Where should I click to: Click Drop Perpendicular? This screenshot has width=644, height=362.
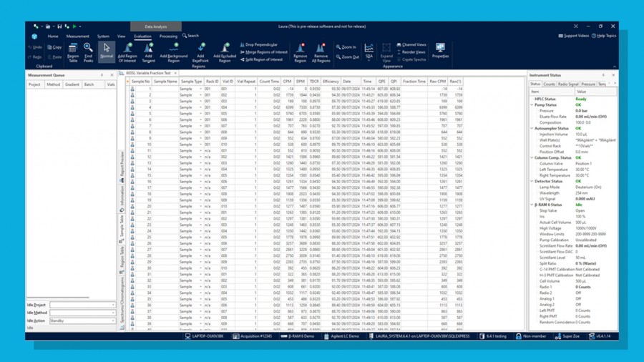(x=259, y=44)
